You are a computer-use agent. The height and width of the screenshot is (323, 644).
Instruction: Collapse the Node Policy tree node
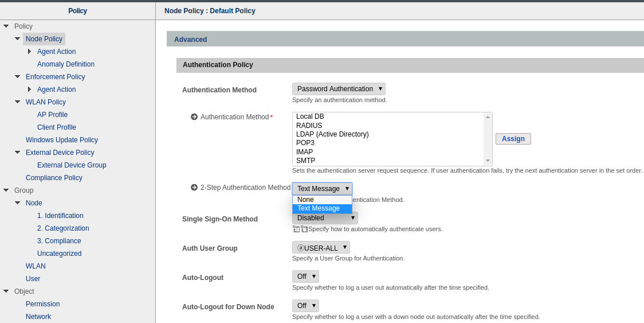point(18,39)
